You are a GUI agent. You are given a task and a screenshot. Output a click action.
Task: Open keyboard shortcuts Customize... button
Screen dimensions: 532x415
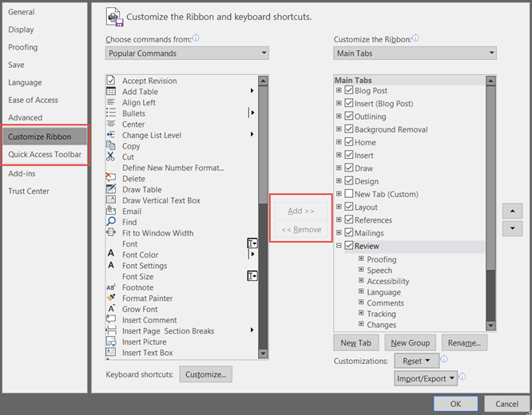coord(205,374)
